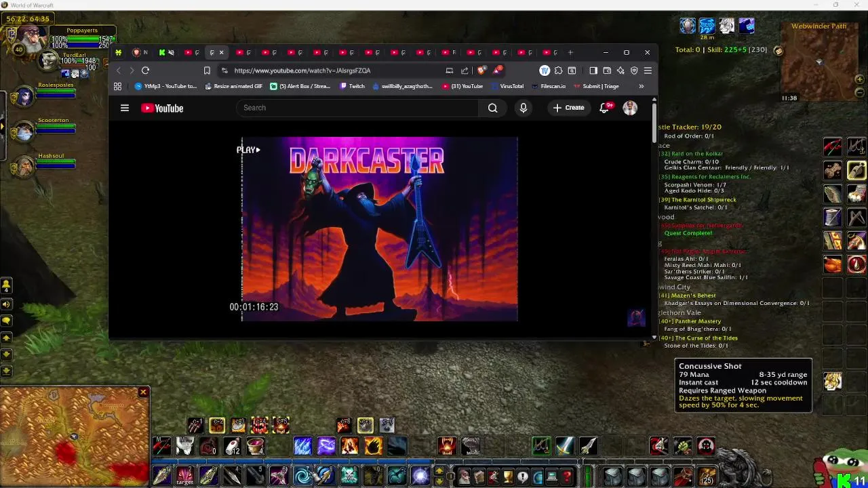The width and height of the screenshot is (868, 488).
Task: Select party member Rosiesposies portrait
Action: click(x=24, y=96)
